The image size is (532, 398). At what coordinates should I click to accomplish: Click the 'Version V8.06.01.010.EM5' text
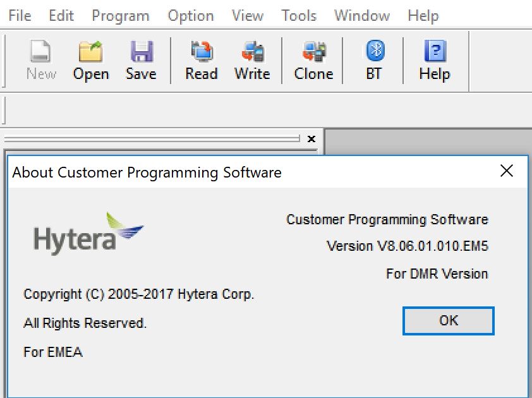pyautogui.click(x=407, y=246)
